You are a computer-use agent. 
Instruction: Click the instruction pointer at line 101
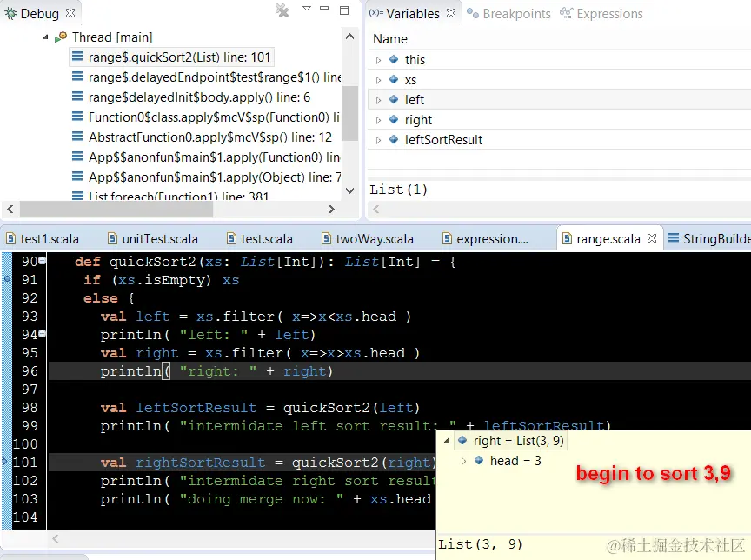click(x=5, y=462)
